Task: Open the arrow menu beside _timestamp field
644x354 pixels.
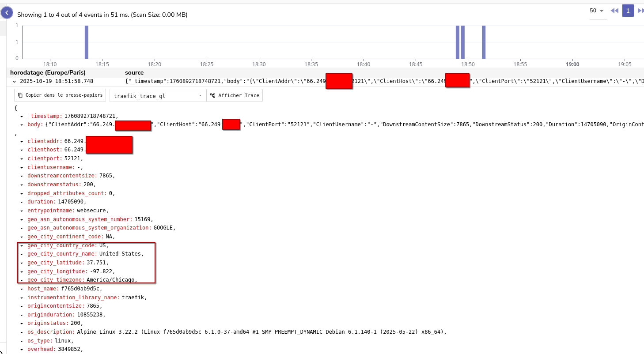Action: click(22, 116)
